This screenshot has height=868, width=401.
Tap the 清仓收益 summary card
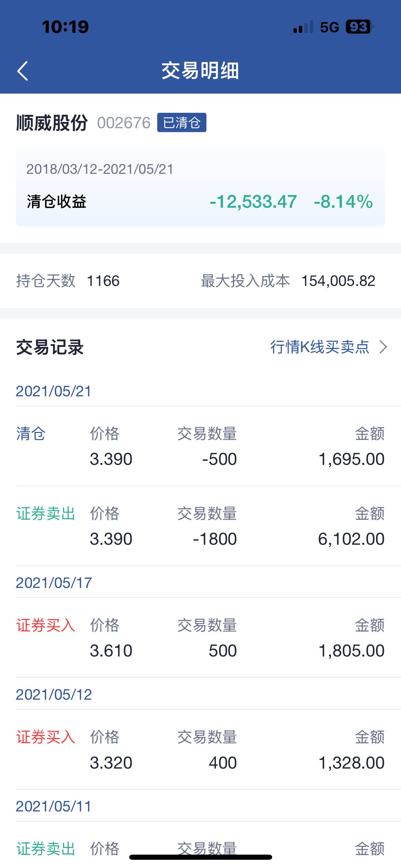pos(200,187)
